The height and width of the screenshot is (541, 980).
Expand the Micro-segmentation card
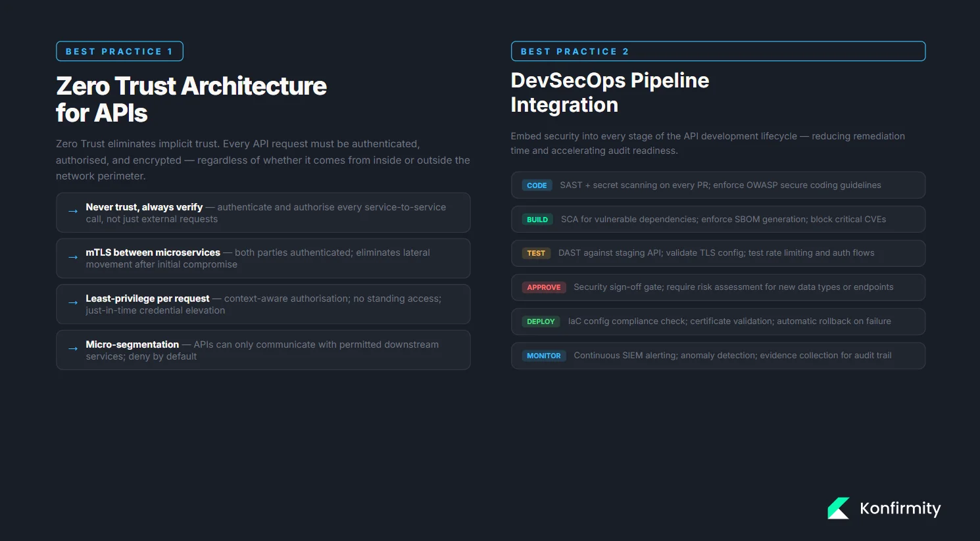(263, 350)
